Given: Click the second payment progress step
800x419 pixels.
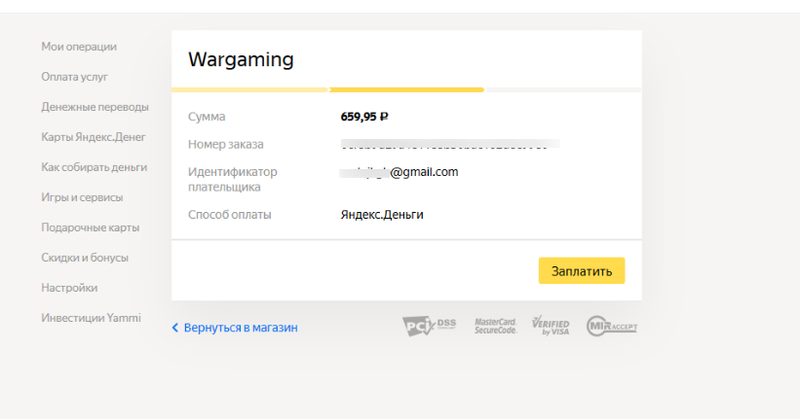Looking at the screenshot, I should coord(407,90).
